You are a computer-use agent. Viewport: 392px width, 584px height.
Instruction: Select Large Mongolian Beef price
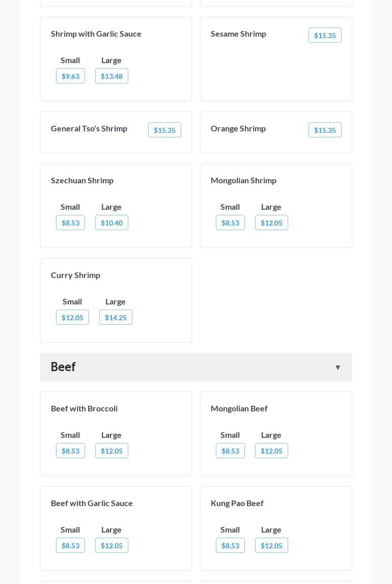point(271,451)
